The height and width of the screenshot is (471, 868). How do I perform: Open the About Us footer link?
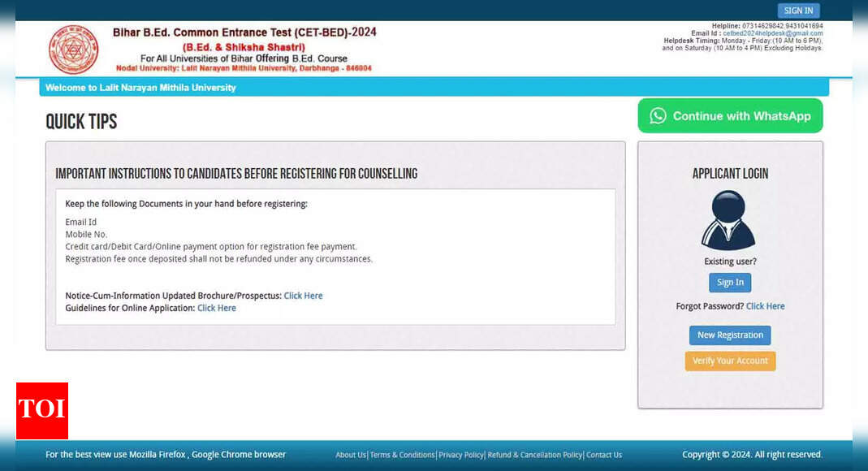pyautogui.click(x=350, y=455)
